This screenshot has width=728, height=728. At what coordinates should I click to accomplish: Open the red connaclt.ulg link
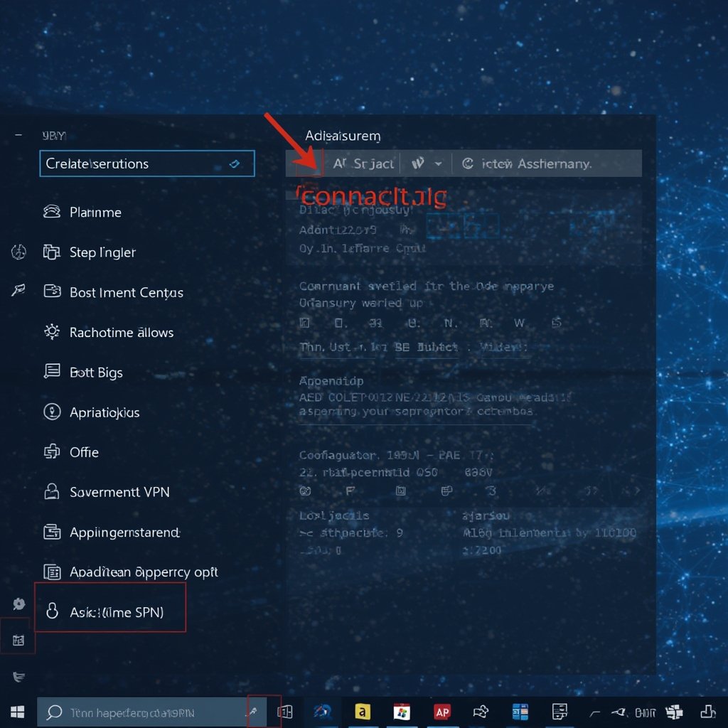click(373, 196)
